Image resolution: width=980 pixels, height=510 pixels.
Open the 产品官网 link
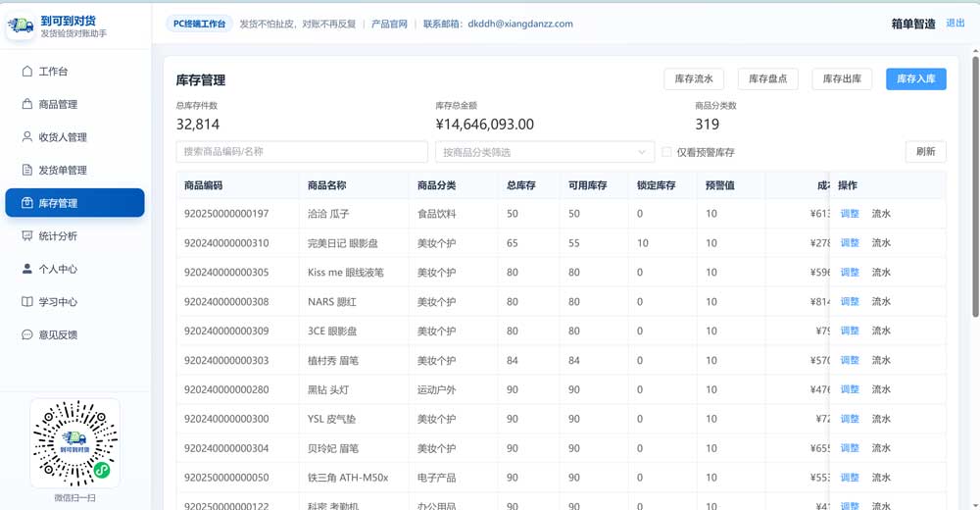pyautogui.click(x=389, y=24)
